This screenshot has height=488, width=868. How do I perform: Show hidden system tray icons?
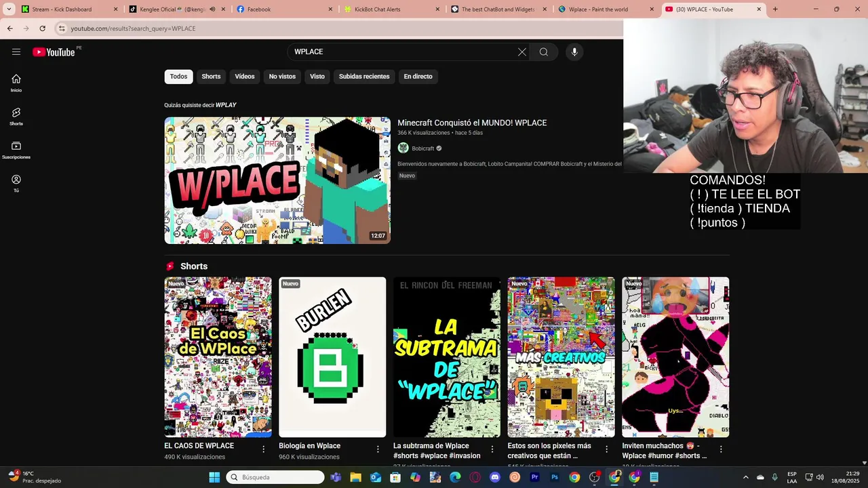point(746,477)
